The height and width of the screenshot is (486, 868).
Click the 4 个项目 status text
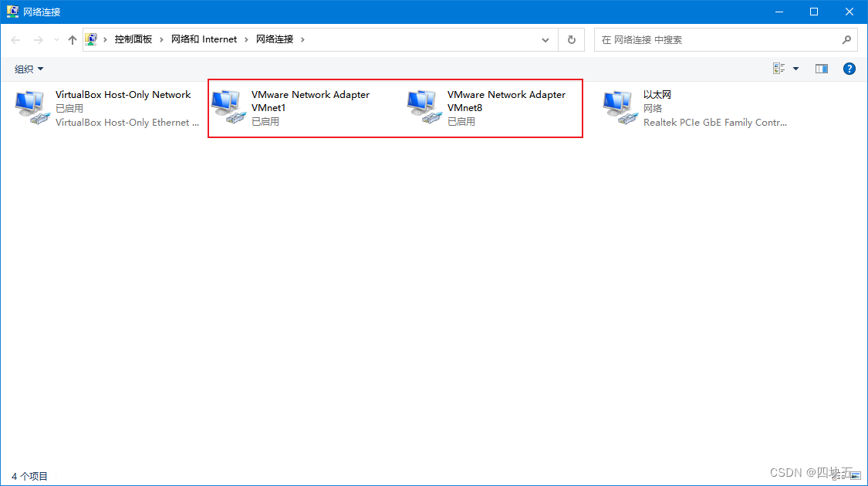click(29, 476)
